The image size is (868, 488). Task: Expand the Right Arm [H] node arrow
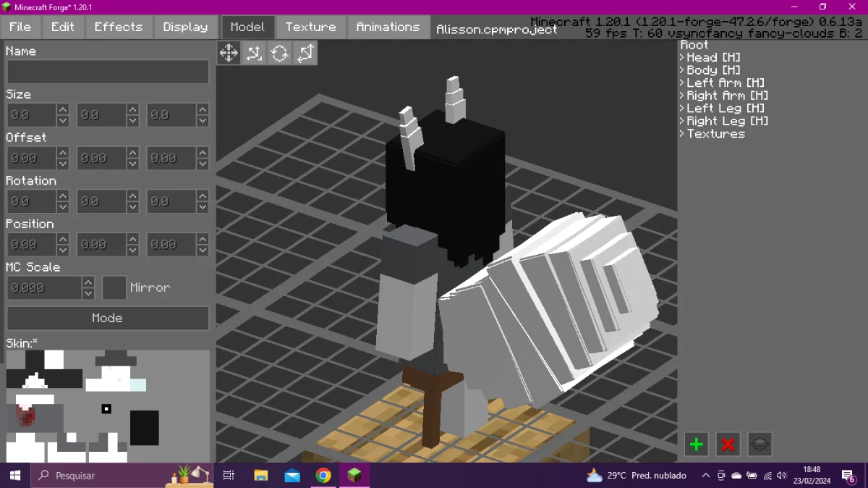(681, 96)
